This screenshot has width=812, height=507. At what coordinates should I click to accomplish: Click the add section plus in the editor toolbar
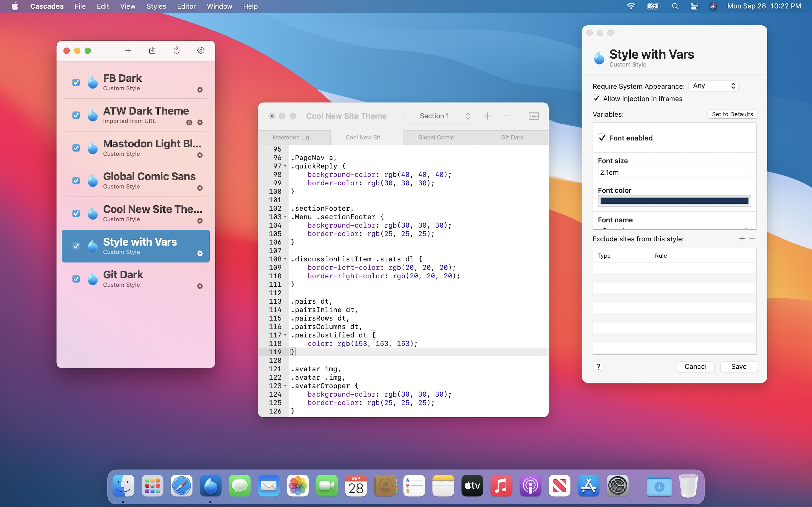pos(487,116)
